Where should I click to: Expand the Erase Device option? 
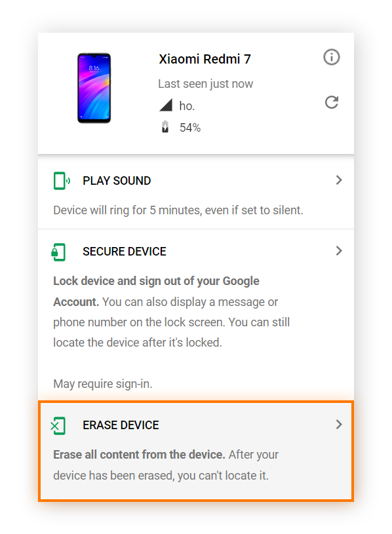point(339,424)
